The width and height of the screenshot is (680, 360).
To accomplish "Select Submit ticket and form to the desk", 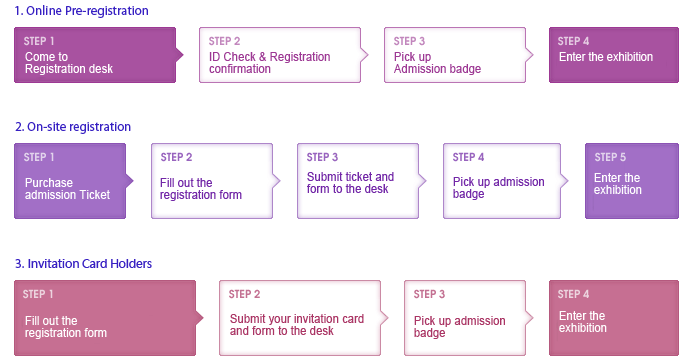I will [358, 181].
